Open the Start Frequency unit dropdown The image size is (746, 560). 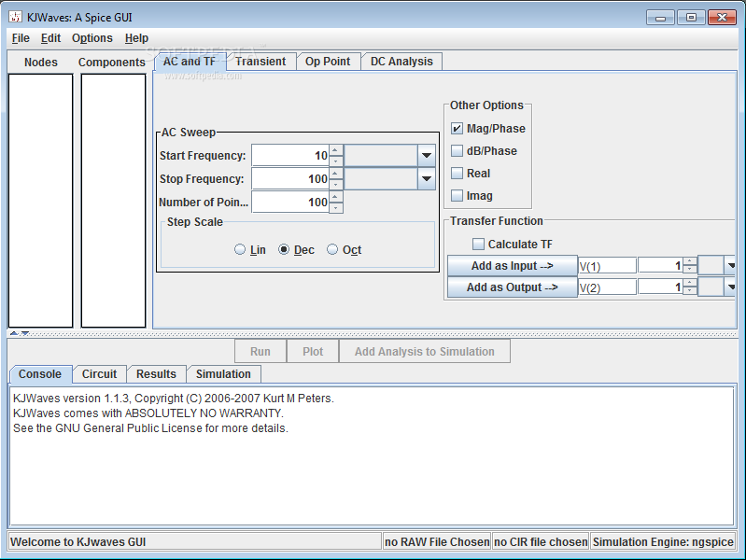[427, 156]
